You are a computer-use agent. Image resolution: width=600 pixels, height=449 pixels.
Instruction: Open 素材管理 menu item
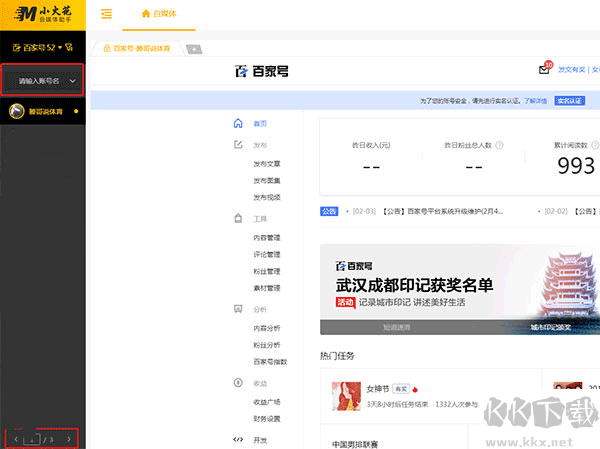(267, 288)
